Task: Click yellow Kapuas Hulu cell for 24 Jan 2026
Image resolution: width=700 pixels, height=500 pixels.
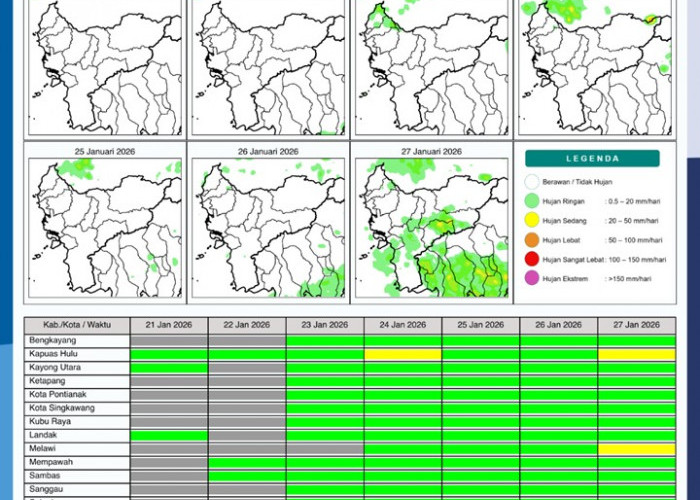Action: point(403,354)
